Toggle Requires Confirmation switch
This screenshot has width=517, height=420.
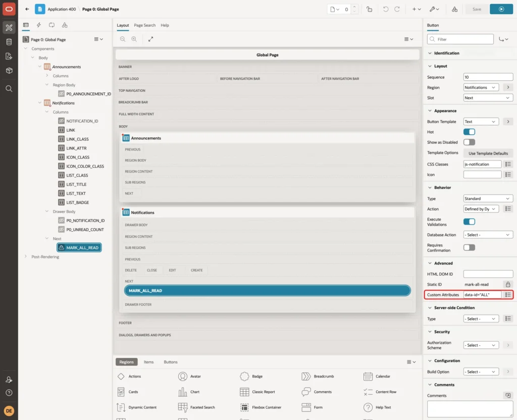pos(469,247)
